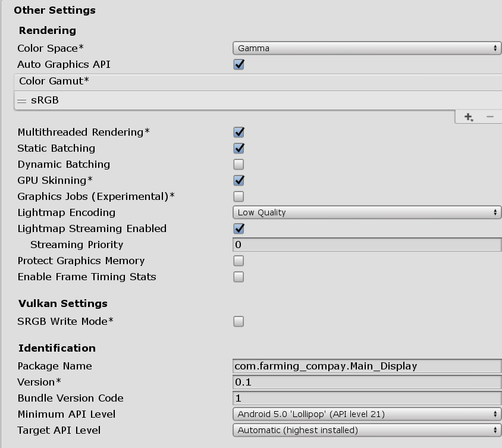
Task: Open the Target API Level dropdown
Action: (367, 430)
